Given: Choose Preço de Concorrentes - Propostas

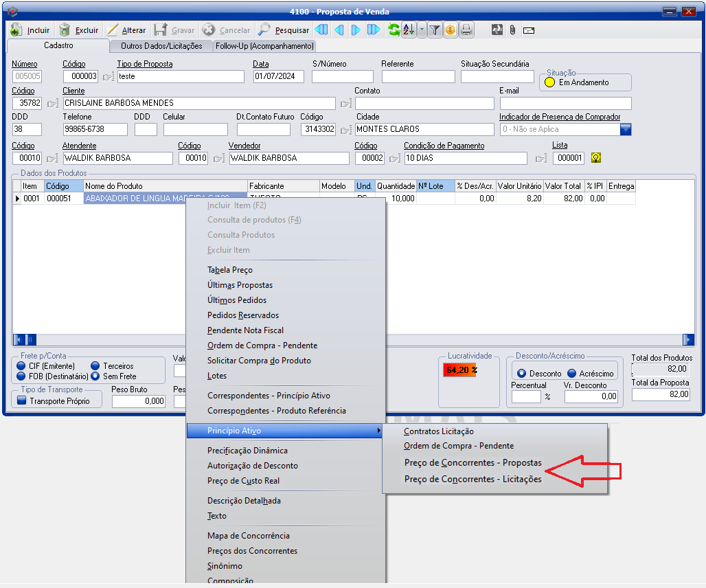Looking at the screenshot, I should point(472,463).
